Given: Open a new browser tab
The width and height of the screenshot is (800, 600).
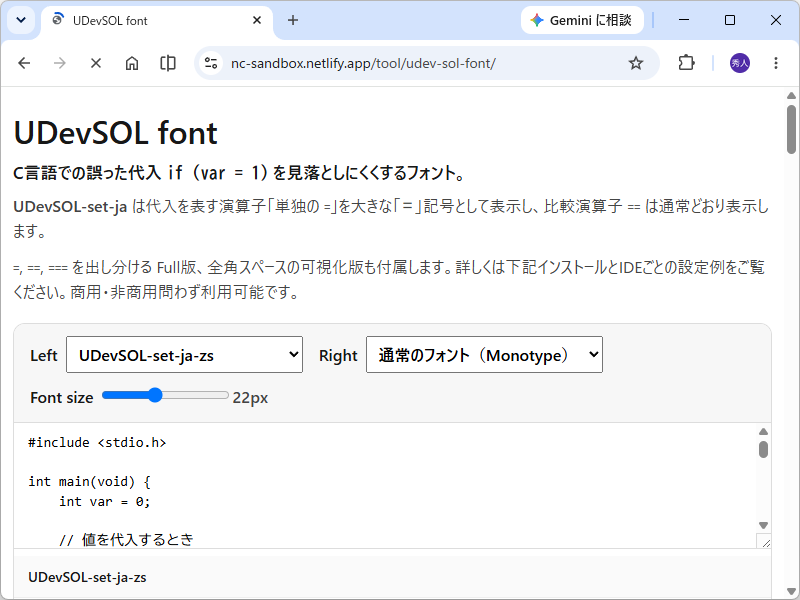Looking at the screenshot, I should 293,20.
